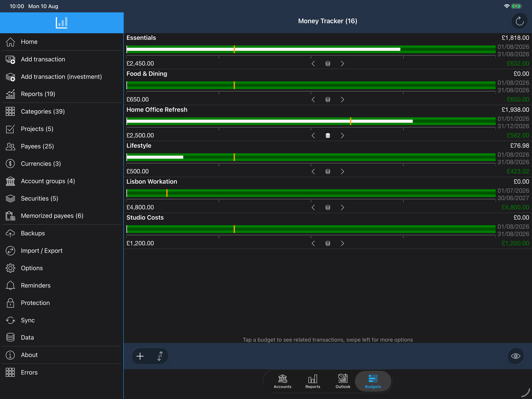Go to previous Home Office Refresh period

tap(313, 135)
